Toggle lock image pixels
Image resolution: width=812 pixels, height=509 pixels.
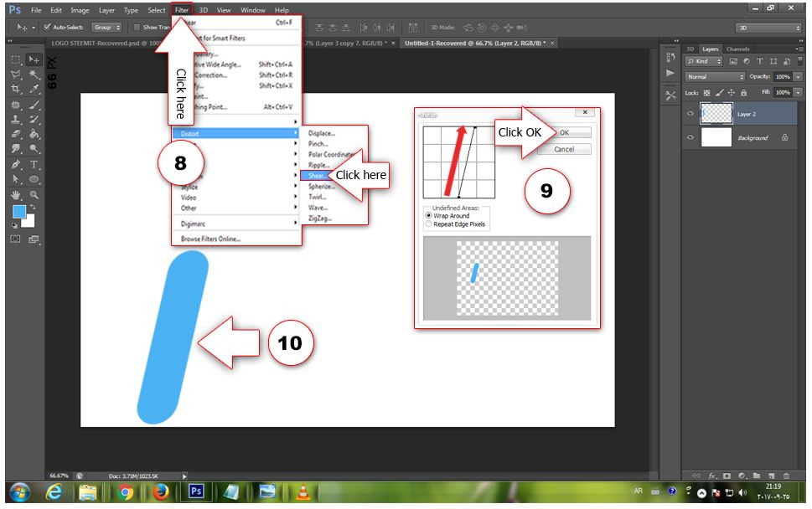pyautogui.click(x=719, y=93)
